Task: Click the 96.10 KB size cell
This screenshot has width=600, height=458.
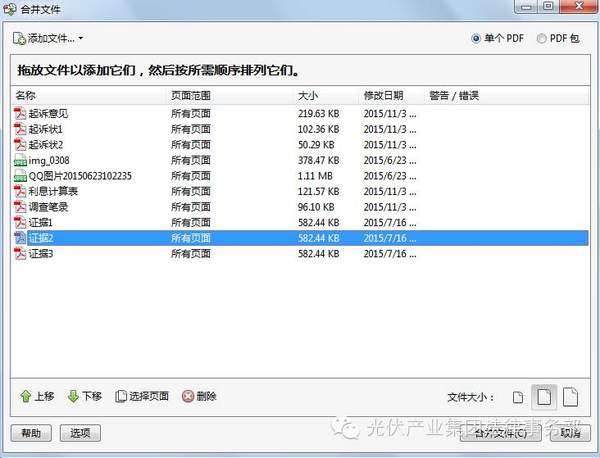Action: point(316,207)
